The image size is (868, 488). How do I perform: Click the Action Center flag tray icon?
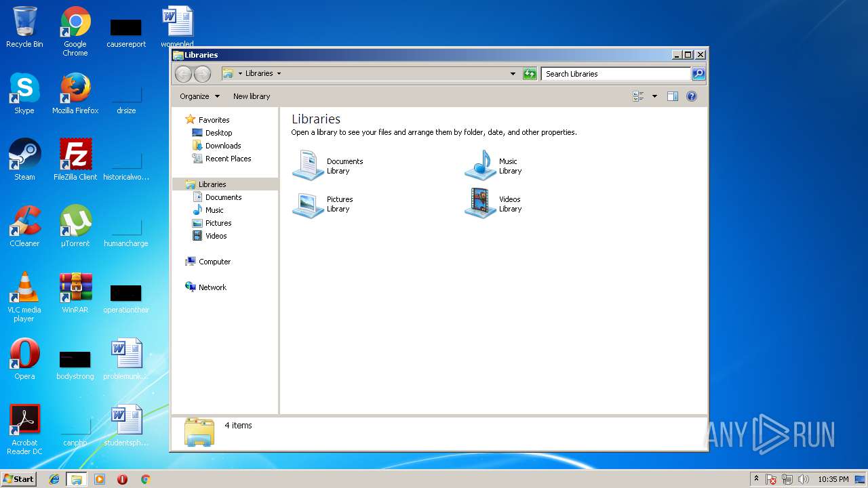pos(771,479)
